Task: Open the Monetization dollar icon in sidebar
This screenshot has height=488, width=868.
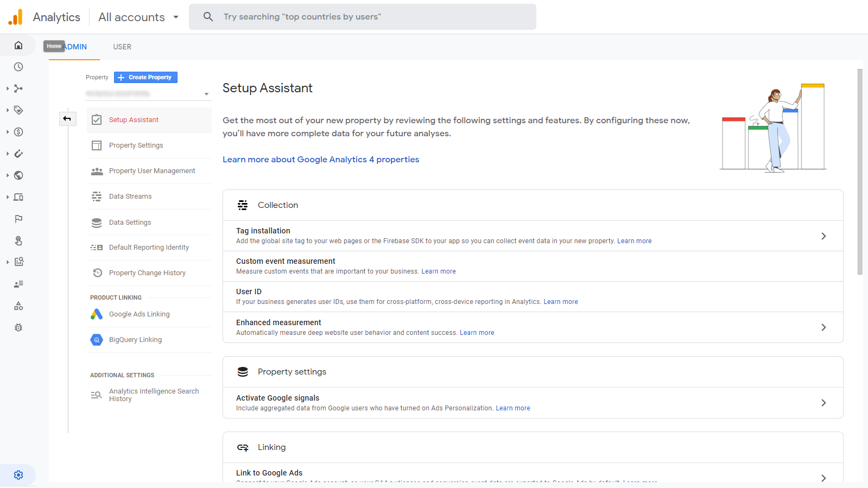Action: click(x=18, y=132)
